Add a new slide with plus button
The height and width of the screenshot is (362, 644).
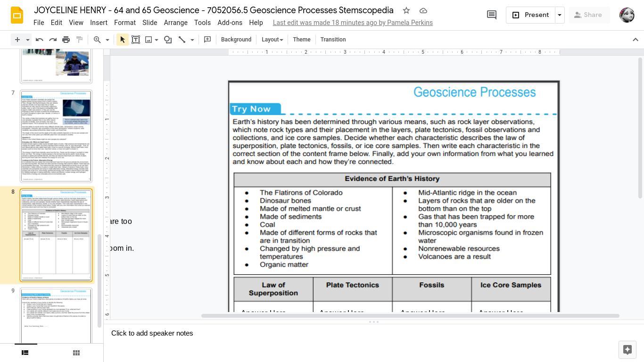coord(17,40)
